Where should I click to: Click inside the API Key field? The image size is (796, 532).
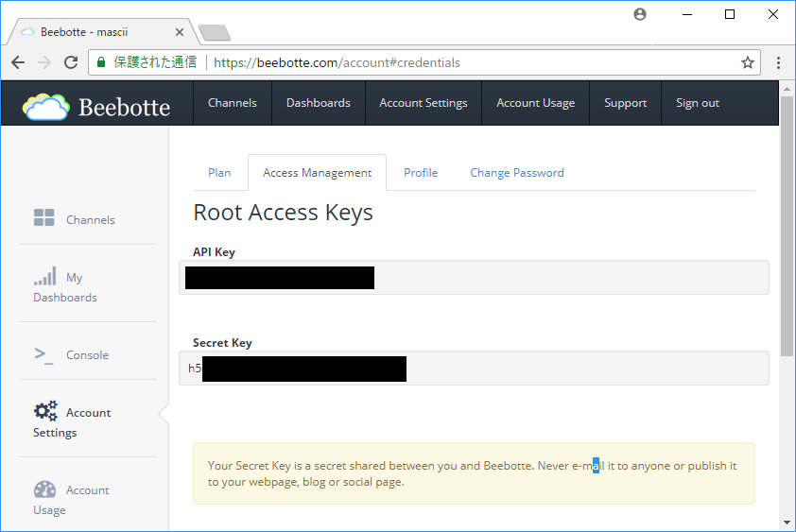tap(474, 278)
